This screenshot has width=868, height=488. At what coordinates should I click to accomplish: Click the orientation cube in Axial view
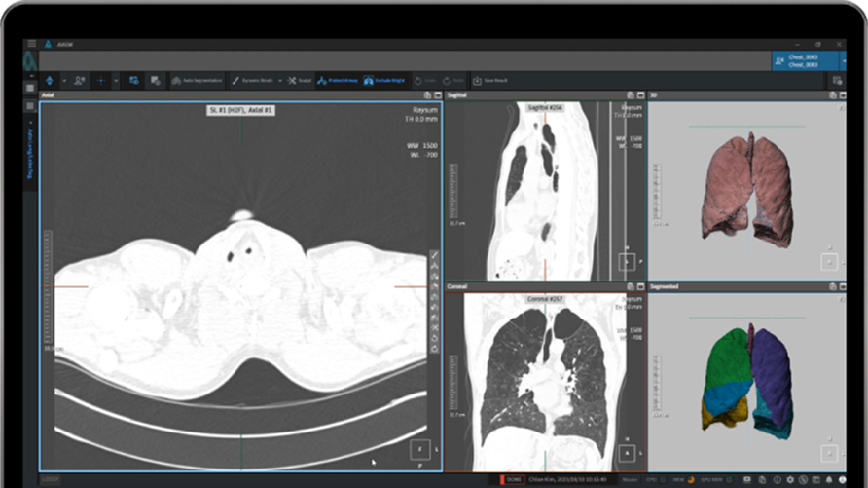click(x=418, y=449)
